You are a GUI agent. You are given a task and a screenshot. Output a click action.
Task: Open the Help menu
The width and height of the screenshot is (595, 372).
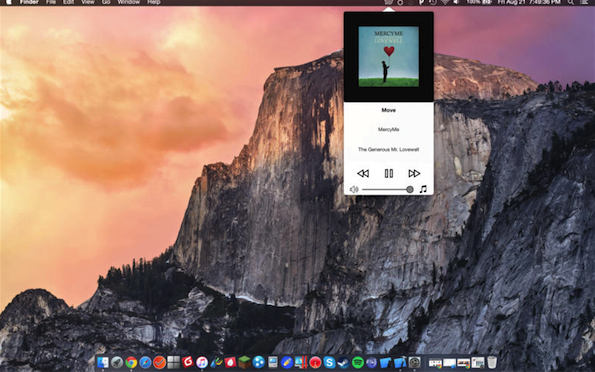(x=154, y=2)
